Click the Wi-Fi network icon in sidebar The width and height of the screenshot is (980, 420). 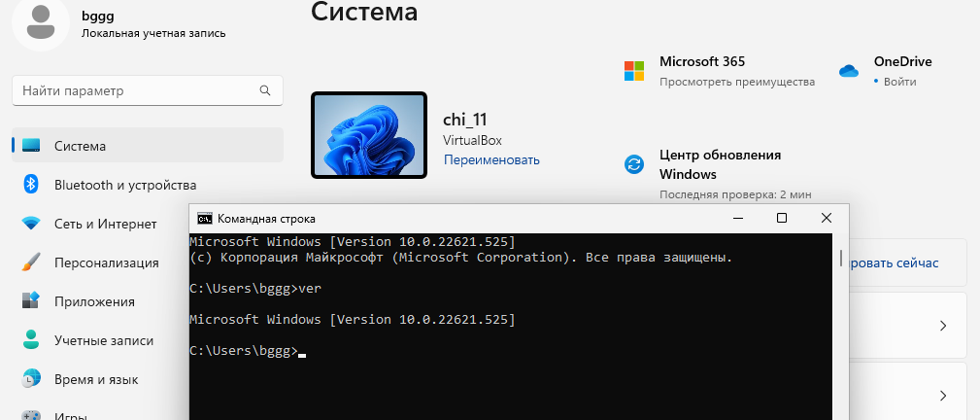pos(31,224)
